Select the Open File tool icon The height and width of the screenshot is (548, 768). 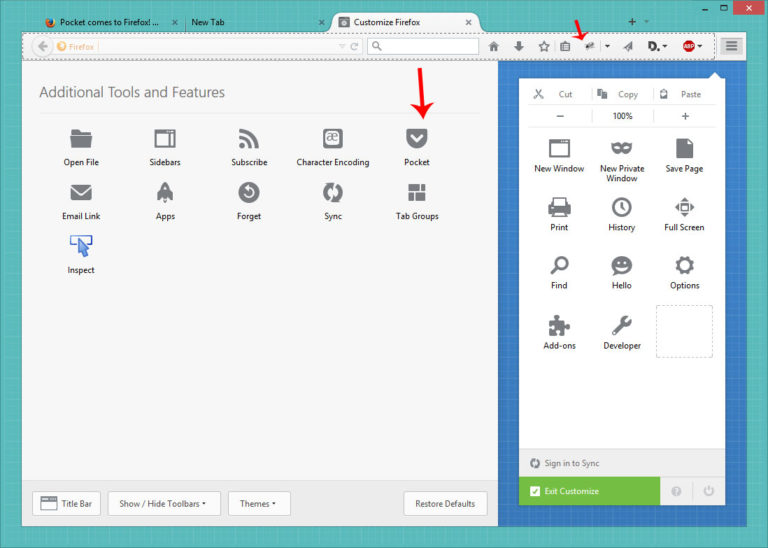coord(81,139)
